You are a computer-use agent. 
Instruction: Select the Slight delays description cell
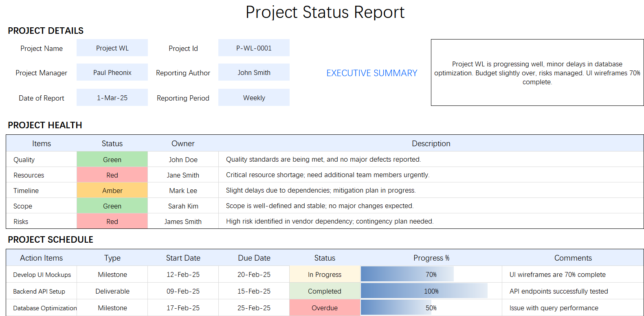(x=431, y=190)
